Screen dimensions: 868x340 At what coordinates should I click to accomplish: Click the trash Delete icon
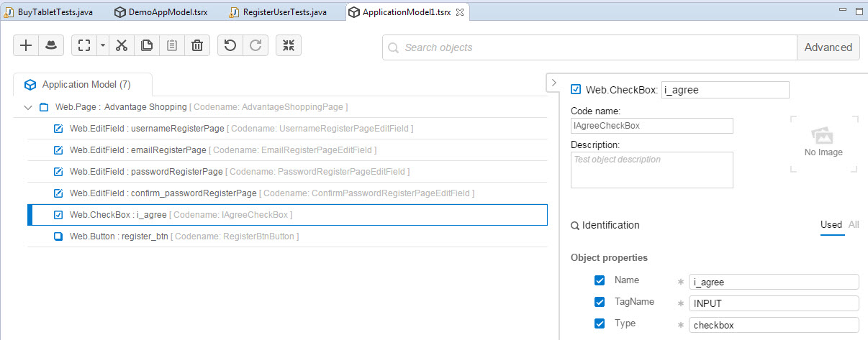(x=196, y=45)
